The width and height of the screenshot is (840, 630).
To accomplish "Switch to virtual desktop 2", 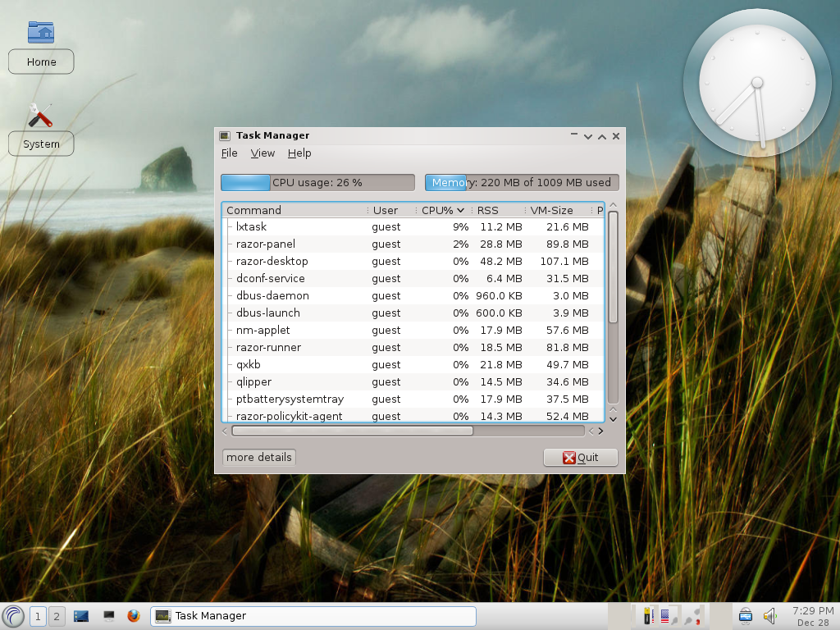I will 57,616.
